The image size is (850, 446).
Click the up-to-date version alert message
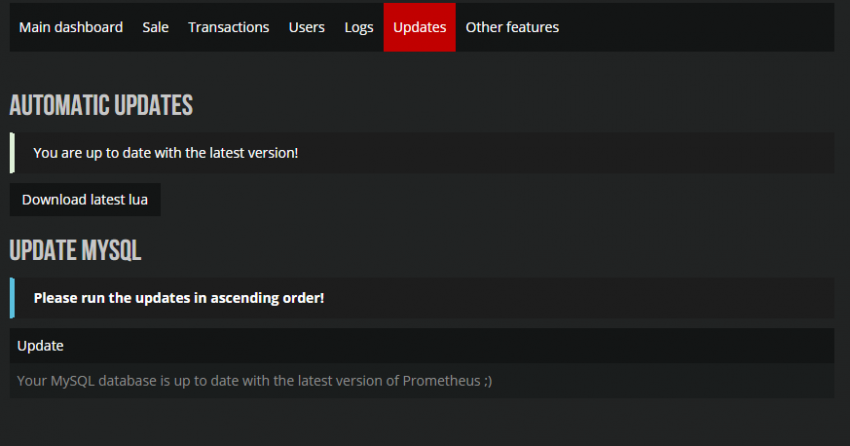pyautogui.click(x=165, y=153)
